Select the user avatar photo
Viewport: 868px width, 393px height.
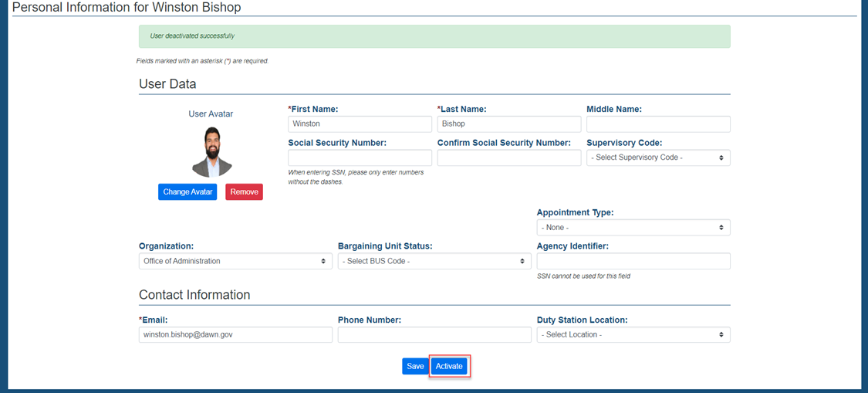[211, 152]
